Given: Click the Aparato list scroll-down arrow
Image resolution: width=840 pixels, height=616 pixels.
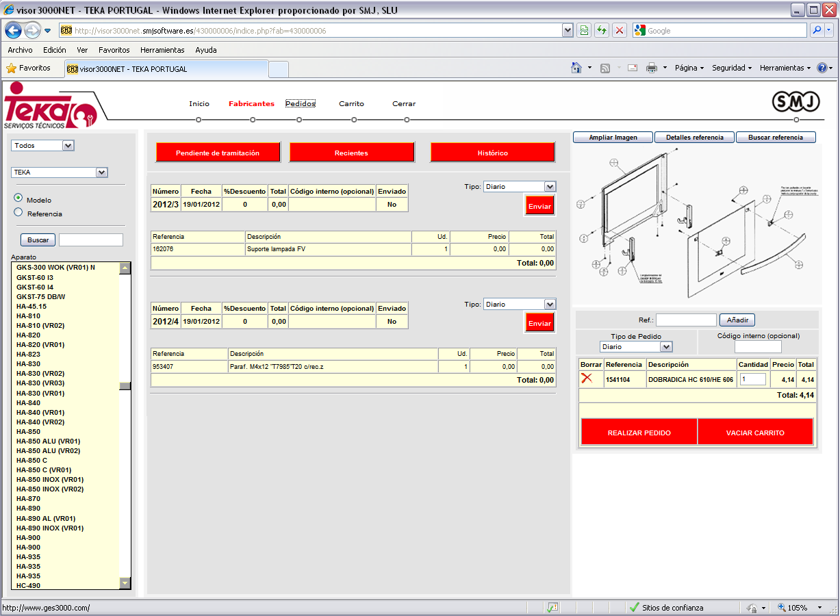Looking at the screenshot, I should (x=125, y=583).
